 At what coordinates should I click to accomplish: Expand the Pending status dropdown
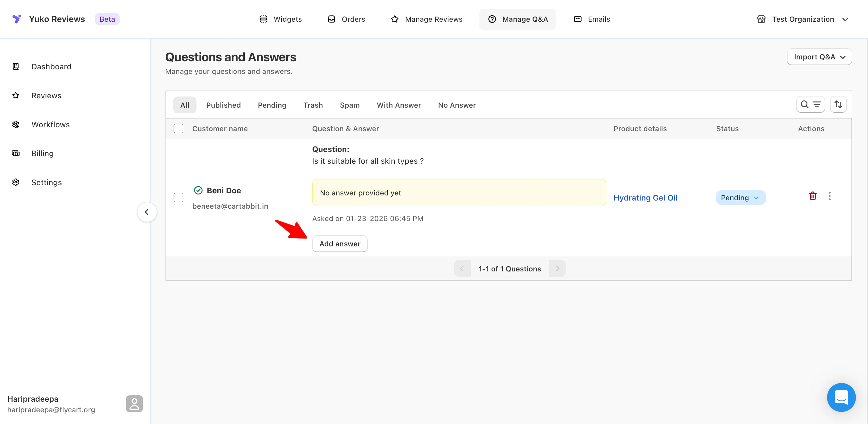(x=740, y=198)
